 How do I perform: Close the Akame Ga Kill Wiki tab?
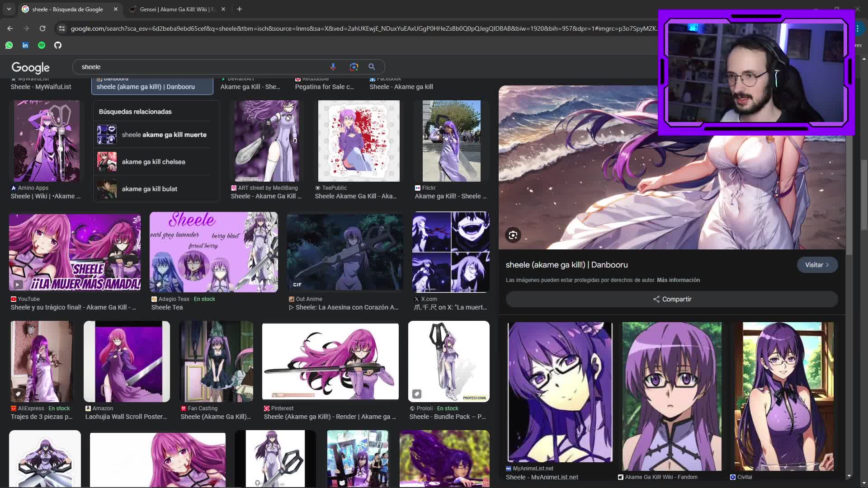point(223,9)
